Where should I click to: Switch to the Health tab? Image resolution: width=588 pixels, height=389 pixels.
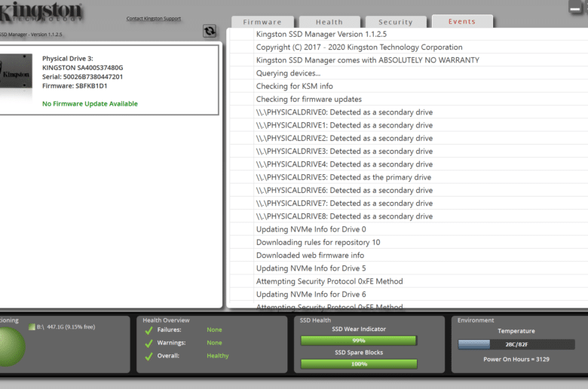(x=329, y=22)
